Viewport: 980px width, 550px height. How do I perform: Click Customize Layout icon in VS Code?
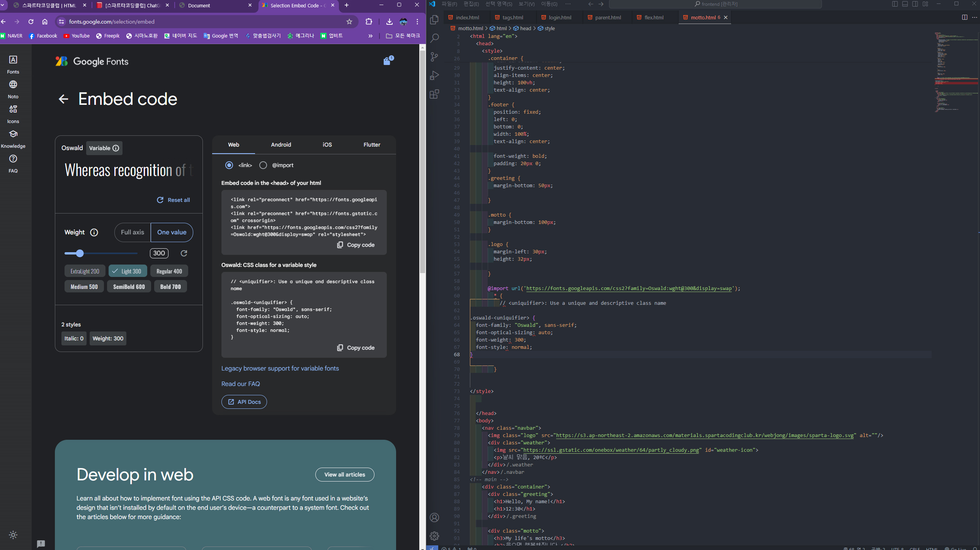pos(925,4)
